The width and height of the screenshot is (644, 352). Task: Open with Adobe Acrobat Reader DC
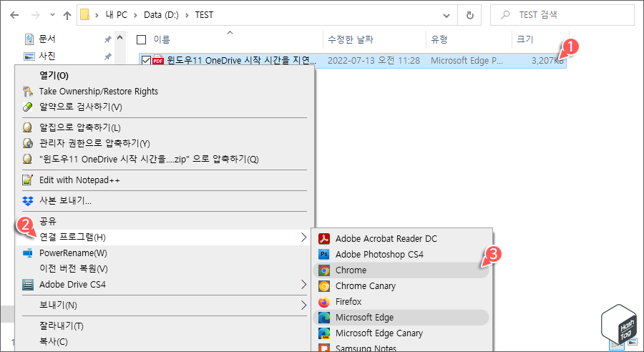[401, 239]
